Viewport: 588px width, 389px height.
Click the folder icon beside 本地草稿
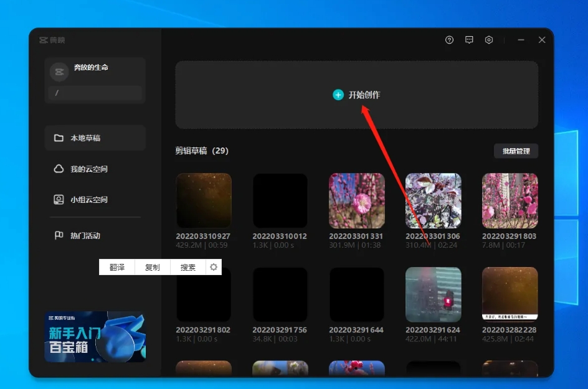pos(59,138)
